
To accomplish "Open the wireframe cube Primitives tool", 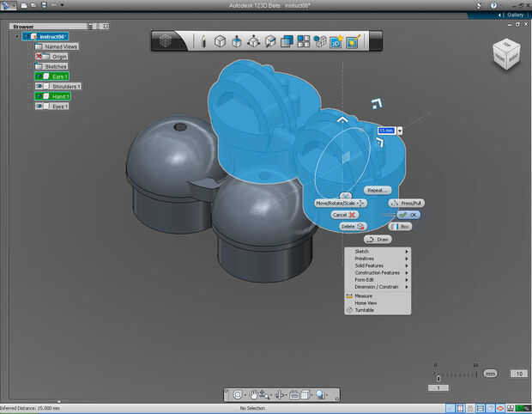I will click(x=220, y=41).
